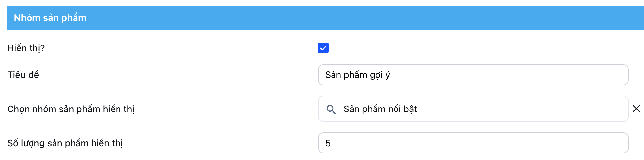The height and width of the screenshot is (160, 644).
Task: Click empty space in product group search field
Action: click(x=525, y=109)
